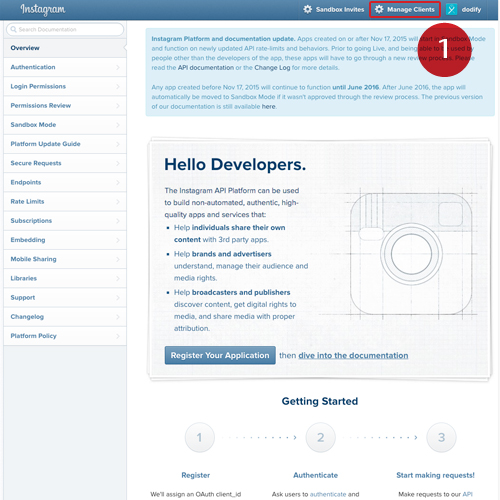Click the Authenticate step heading
Image resolution: width=500 pixels, height=500 pixels.
pos(316,475)
